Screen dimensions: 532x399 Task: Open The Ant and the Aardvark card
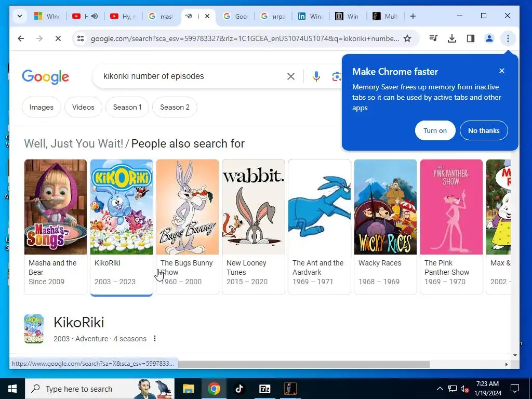coord(320,227)
